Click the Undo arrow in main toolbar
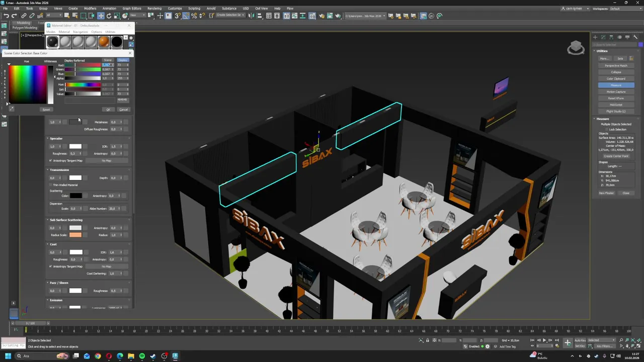The image size is (644, 362). coord(6,16)
